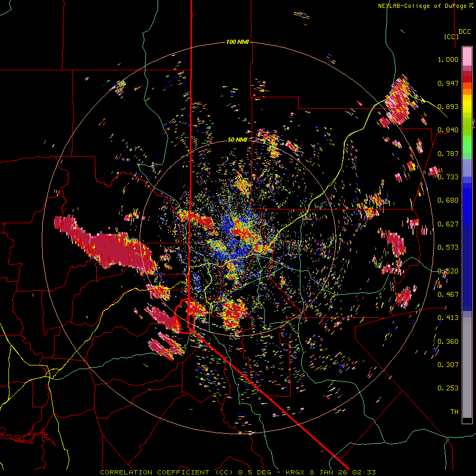Click the 0.307 color scale value
Viewport: 476px width, 476px height.
(x=448, y=365)
